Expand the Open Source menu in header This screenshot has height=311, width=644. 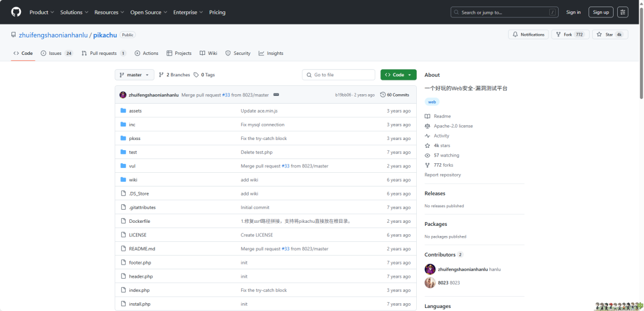click(148, 13)
